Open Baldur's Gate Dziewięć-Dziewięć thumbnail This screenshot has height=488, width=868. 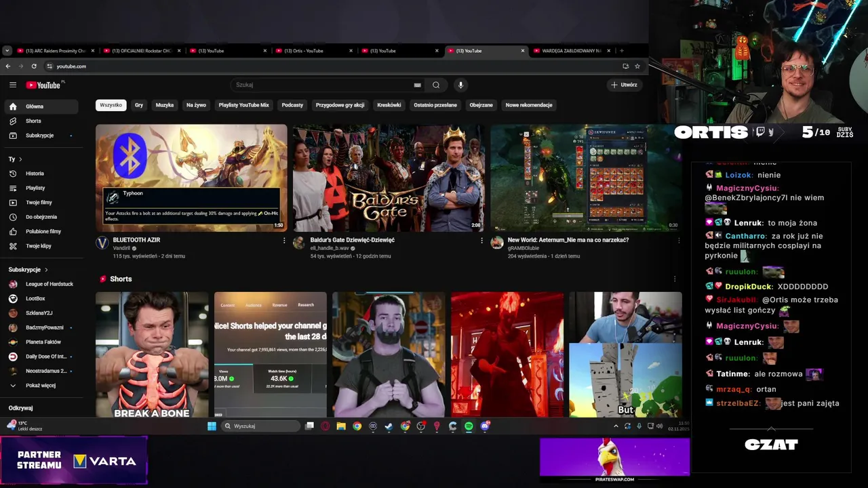(389, 178)
